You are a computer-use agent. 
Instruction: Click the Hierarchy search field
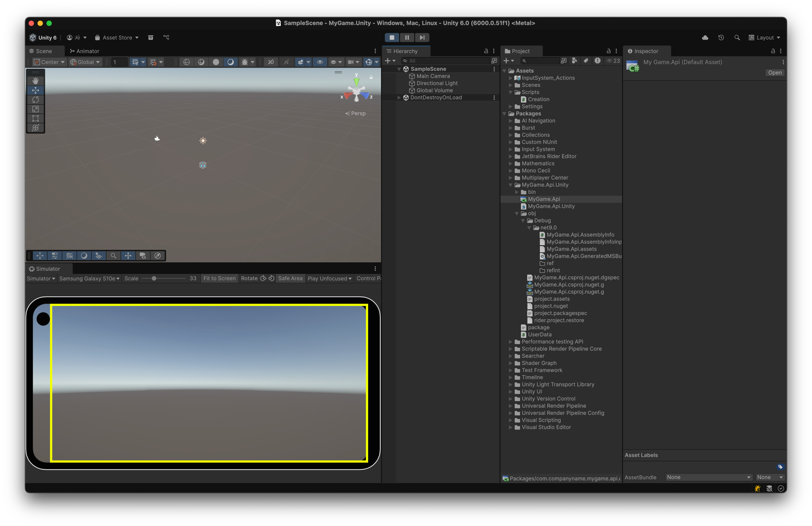pos(446,61)
